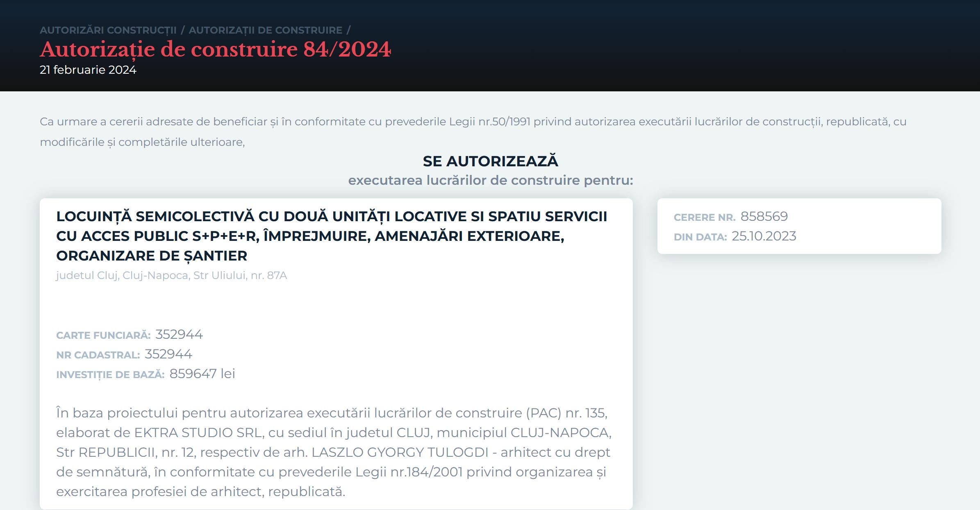
Task: Click the Locuință Semicolectivă project title
Action: 331,236
